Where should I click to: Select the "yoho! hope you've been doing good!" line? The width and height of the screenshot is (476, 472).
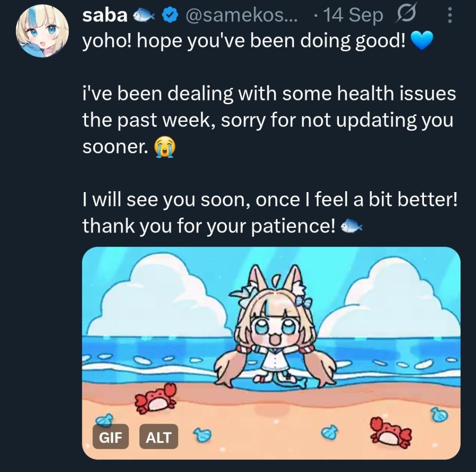(x=244, y=41)
